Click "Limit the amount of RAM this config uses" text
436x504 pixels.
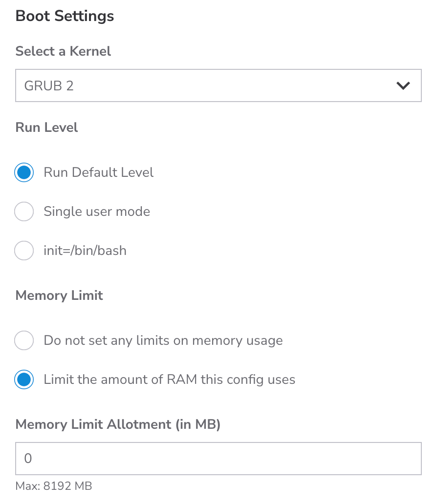pos(169,379)
